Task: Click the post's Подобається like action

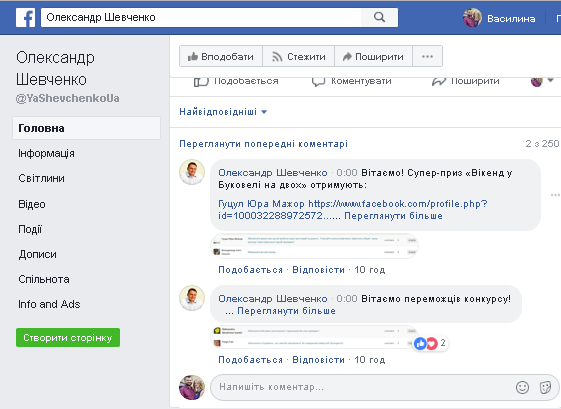Action: pos(236,81)
